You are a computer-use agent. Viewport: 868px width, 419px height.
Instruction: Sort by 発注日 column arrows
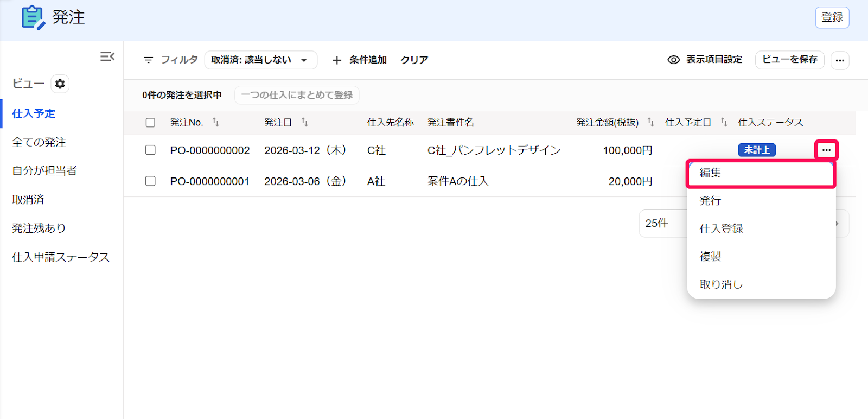(x=305, y=122)
